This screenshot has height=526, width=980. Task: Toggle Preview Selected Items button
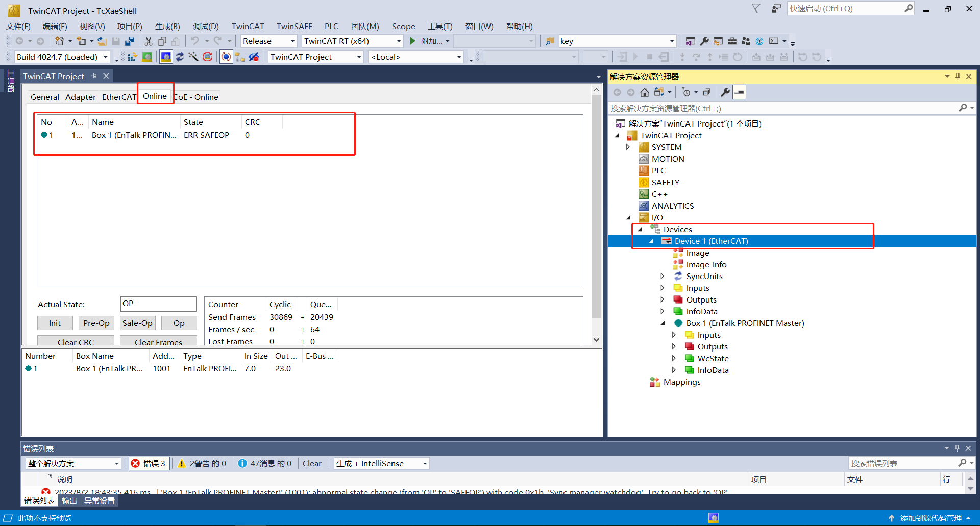739,92
